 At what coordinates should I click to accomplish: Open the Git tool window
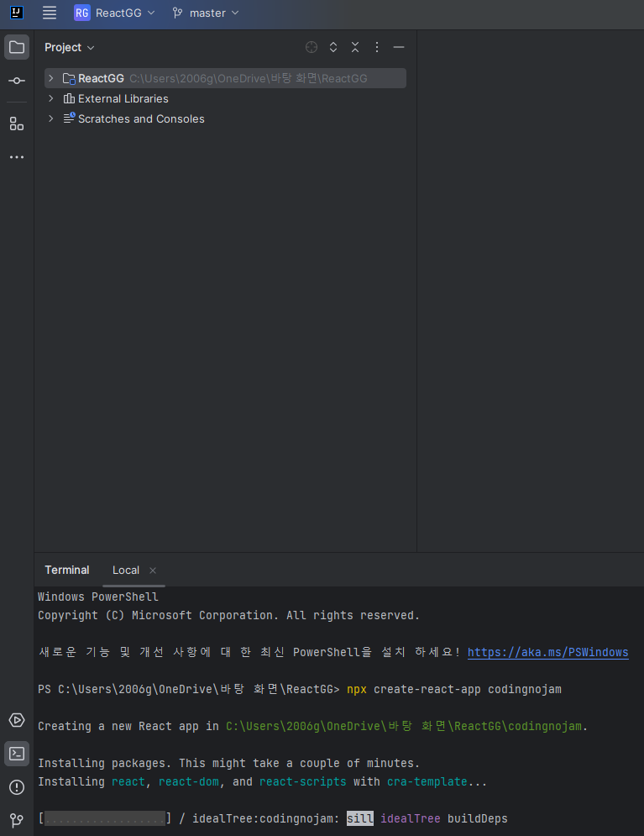[x=17, y=820]
